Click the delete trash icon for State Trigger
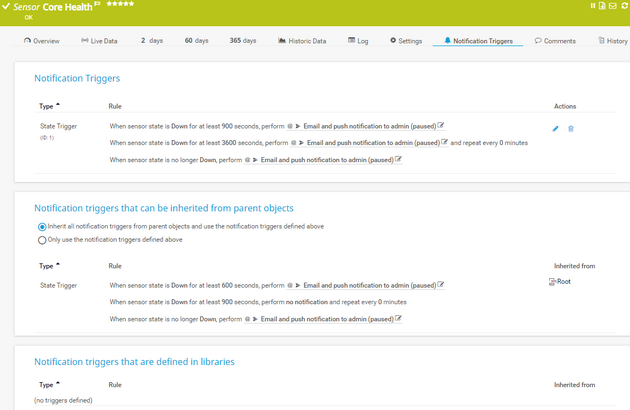This screenshot has width=630, height=410. pos(571,129)
